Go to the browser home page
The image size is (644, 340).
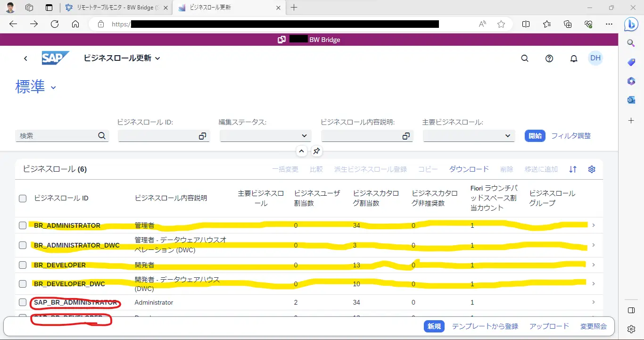(75, 24)
